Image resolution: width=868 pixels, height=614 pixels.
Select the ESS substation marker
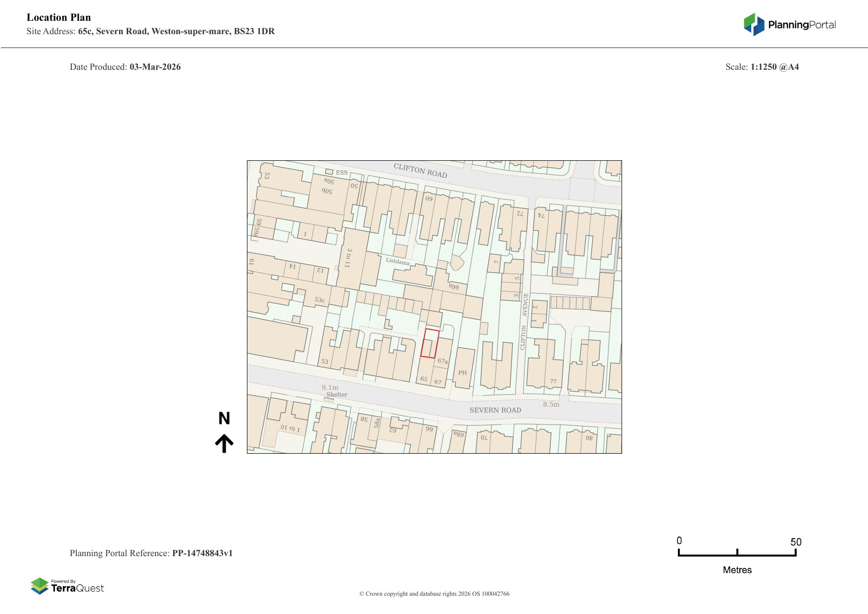coord(329,172)
